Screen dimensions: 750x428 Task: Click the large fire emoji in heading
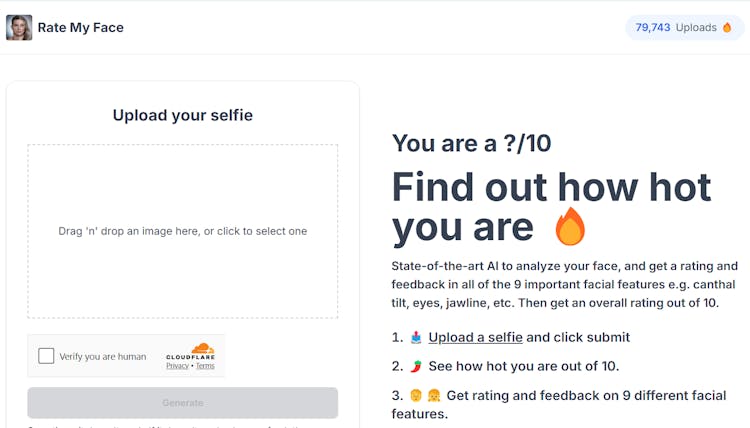pos(570,227)
